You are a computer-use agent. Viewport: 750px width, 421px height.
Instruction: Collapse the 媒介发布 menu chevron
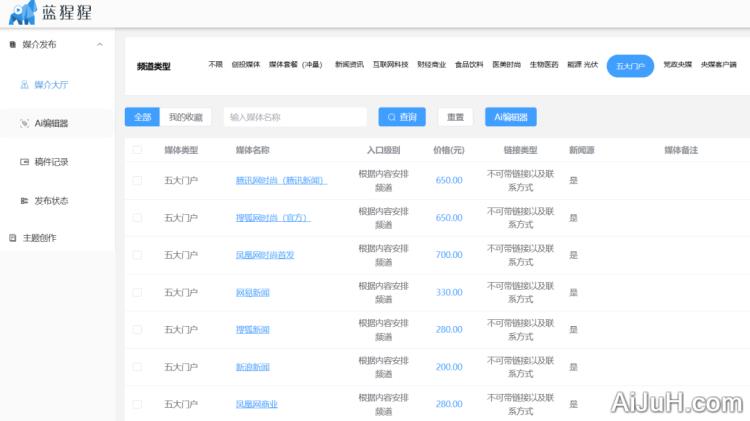coord(100,44)
